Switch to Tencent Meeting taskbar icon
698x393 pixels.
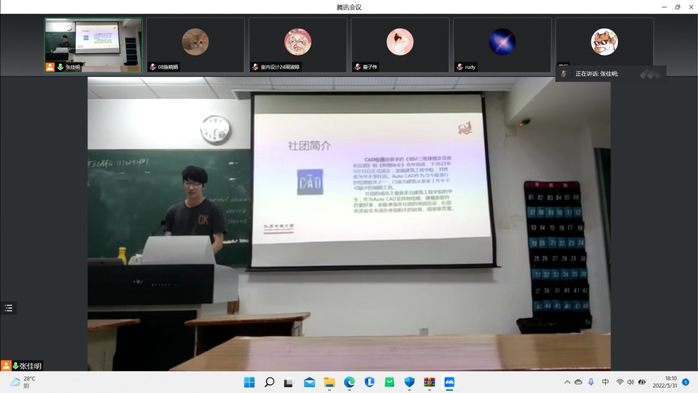coord(449,382)
